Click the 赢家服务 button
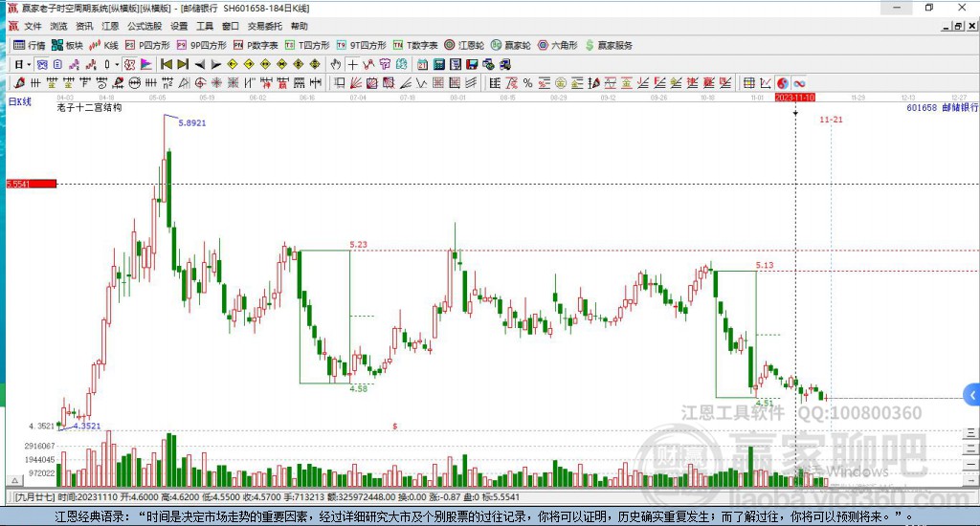Image resolution: width=980 pixels, height=526 pixels. coord(609,45)
